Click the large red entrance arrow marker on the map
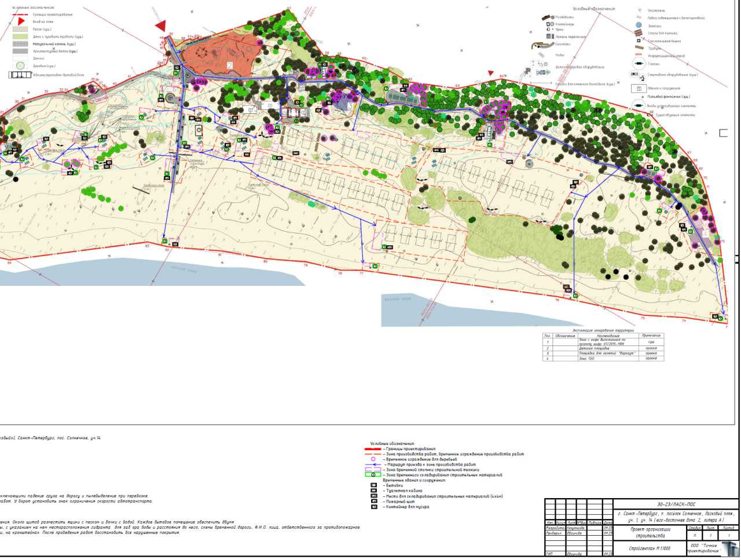Image resolution: width=741 pixels, height=560 pixels. (160, 24)
